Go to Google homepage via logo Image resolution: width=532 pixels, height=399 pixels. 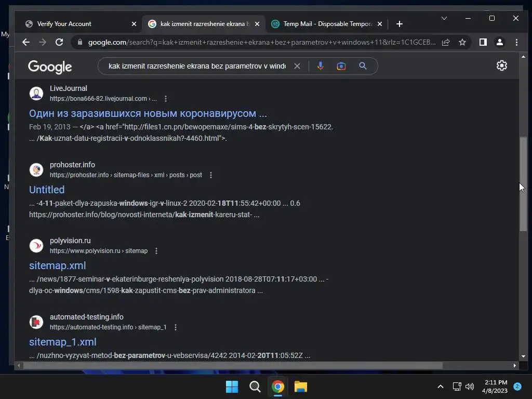[50, 67]
